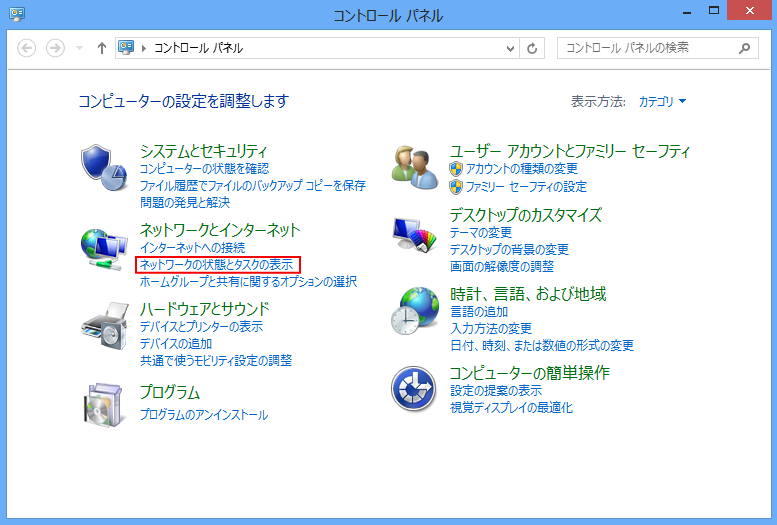Open ファミリー セーフティの設定 link
This screenshot has width=777, height=525.
point(526,186)
